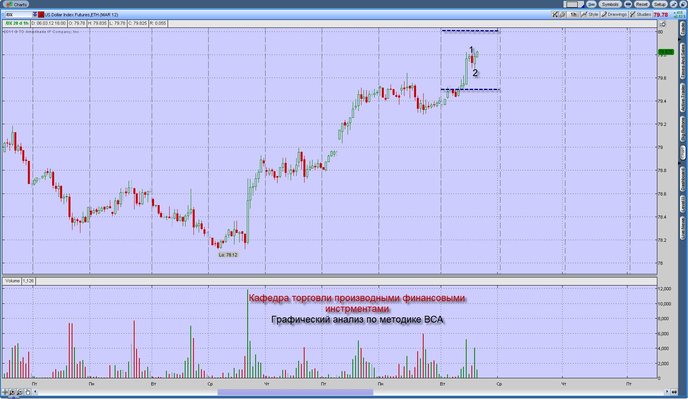Select the 1h timeframe button
Viewport: 688px width, 399px height.
[573, 14]
